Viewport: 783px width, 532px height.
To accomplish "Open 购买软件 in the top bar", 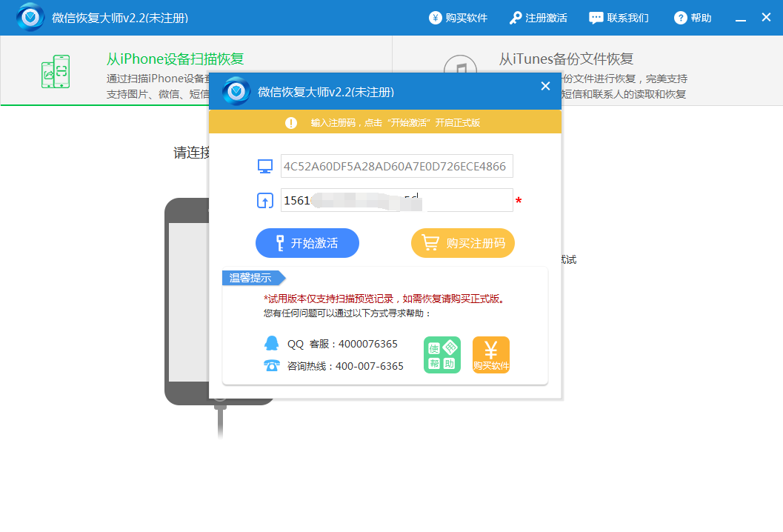I will click(458, 18).
